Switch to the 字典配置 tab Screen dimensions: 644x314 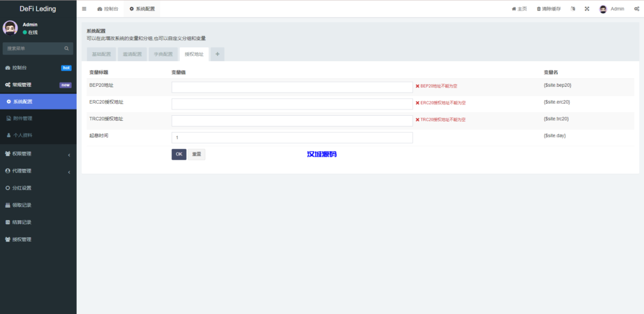pyautogui.click(x=164, y=55)
